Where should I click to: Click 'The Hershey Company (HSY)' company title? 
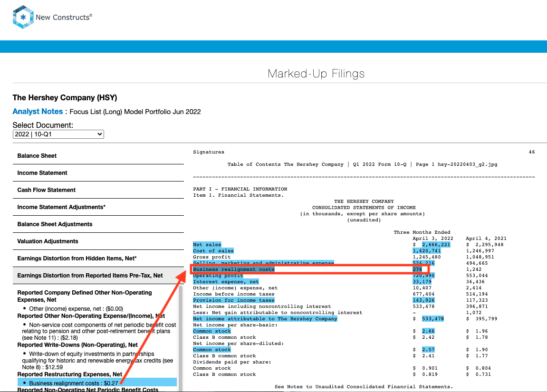[x=65, y=98]
